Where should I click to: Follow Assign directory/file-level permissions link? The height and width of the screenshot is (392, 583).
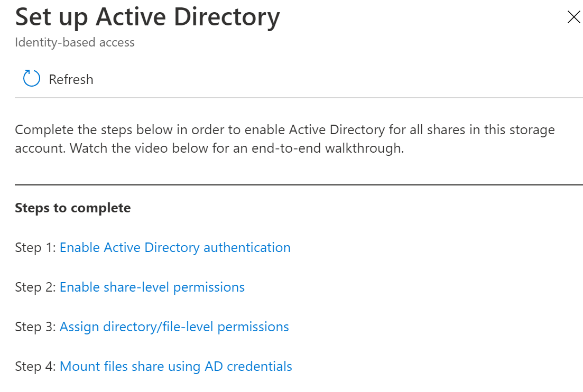(x=174, y=326)
